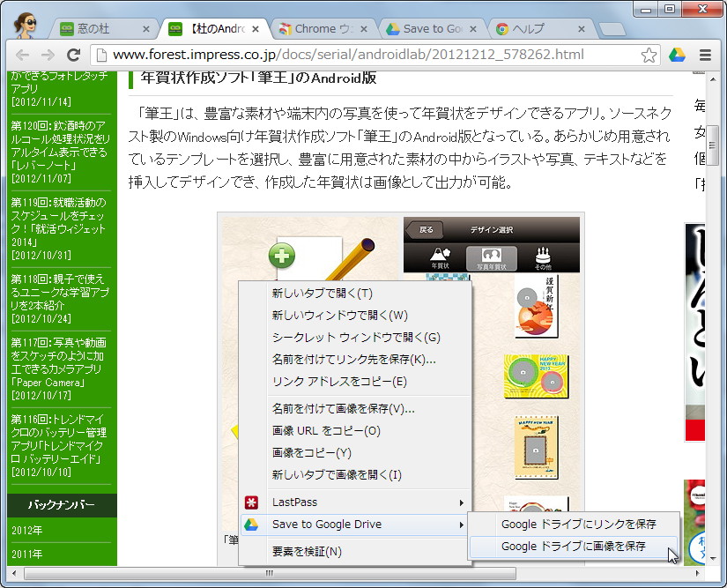
Task: Click the Save to Google Drive icon in the menu
Action: pyautogui.click(x=251, y=525)
